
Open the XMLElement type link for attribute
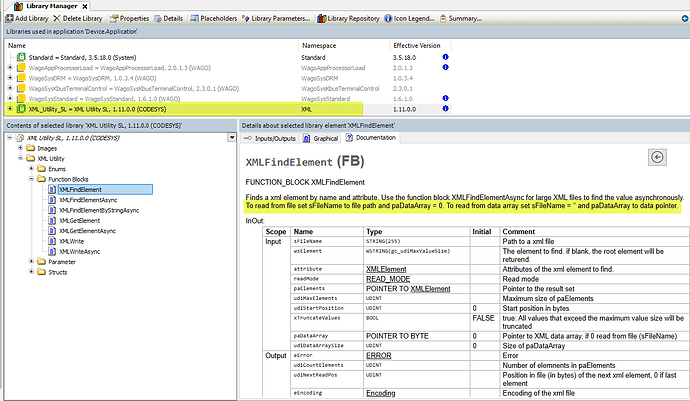386,269
